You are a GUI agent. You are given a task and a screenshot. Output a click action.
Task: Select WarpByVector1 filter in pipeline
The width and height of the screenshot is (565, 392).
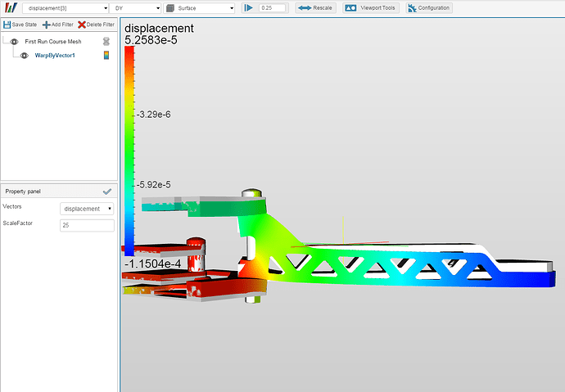point(55,56)
